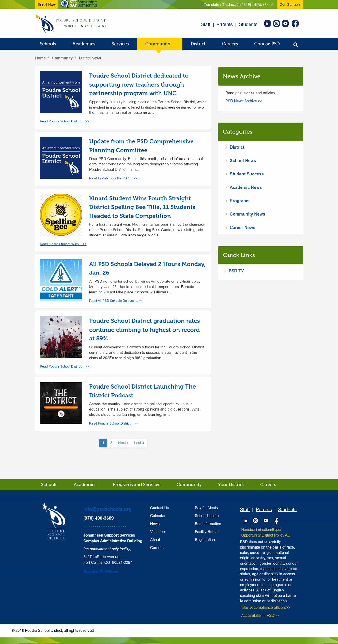The height and width of the screenshot is (644, 338).
Task: Open Kinard Student Wins spelling bee headline
Action: [142, 207]
